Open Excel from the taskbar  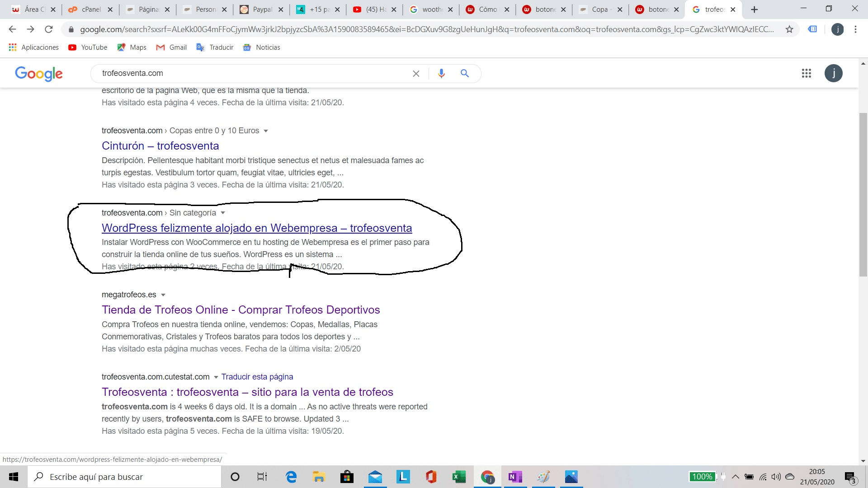pyautogui.click(x=459, y=477)
